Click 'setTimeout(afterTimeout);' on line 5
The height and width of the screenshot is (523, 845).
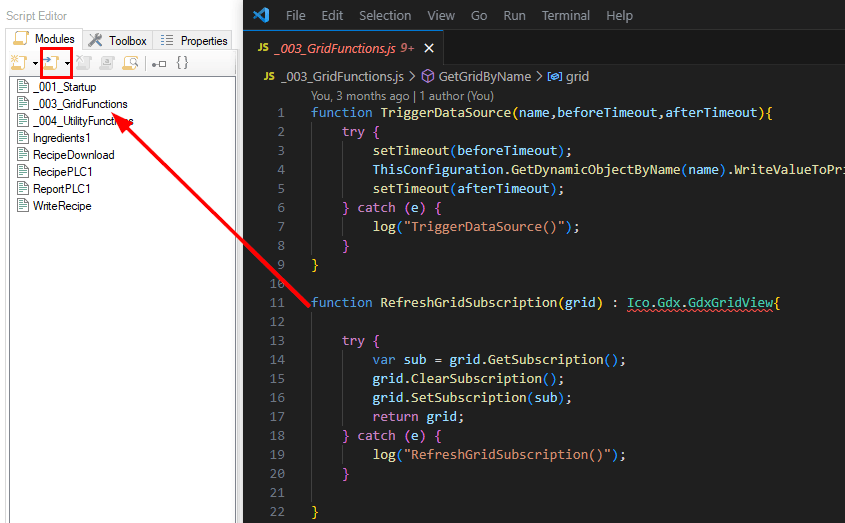click(x=468, y=189)
